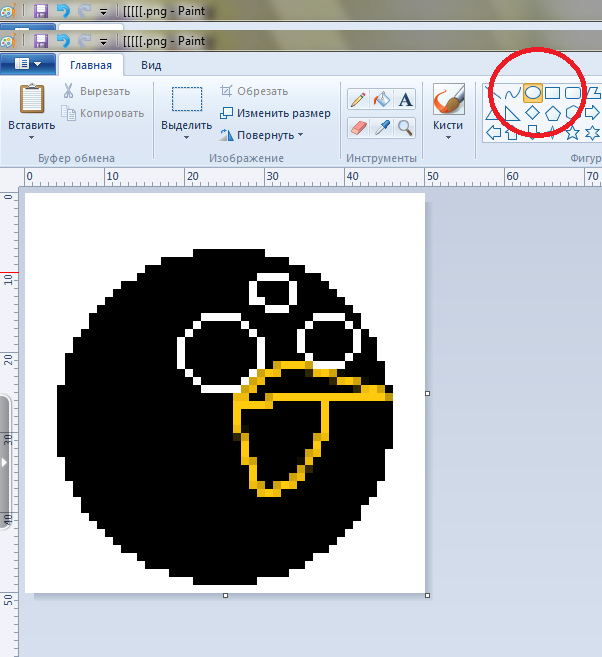Click the Вставить clipboard icon
The height and width of the screenshot is (657, 602).
pos(32,99)
